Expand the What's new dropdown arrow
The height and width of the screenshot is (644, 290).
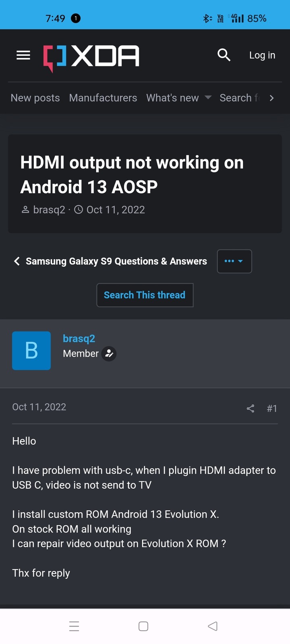point(208,97)
